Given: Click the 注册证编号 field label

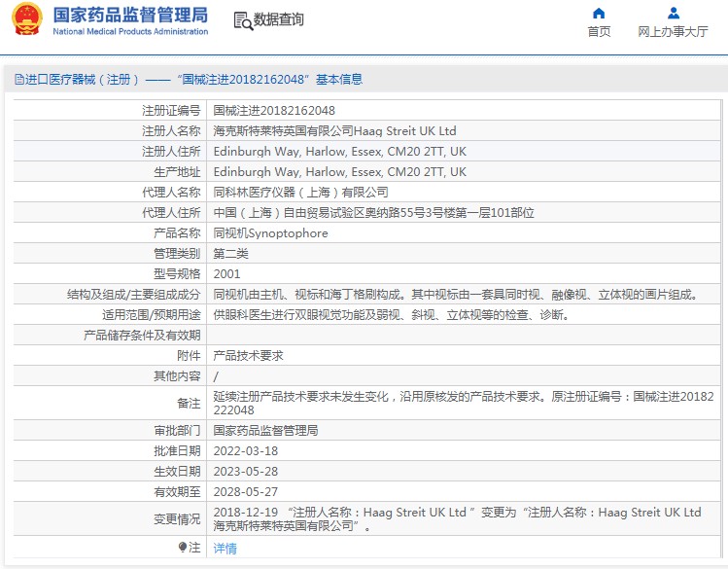Looking at the screenshot, I should click(x=171, y=111).
